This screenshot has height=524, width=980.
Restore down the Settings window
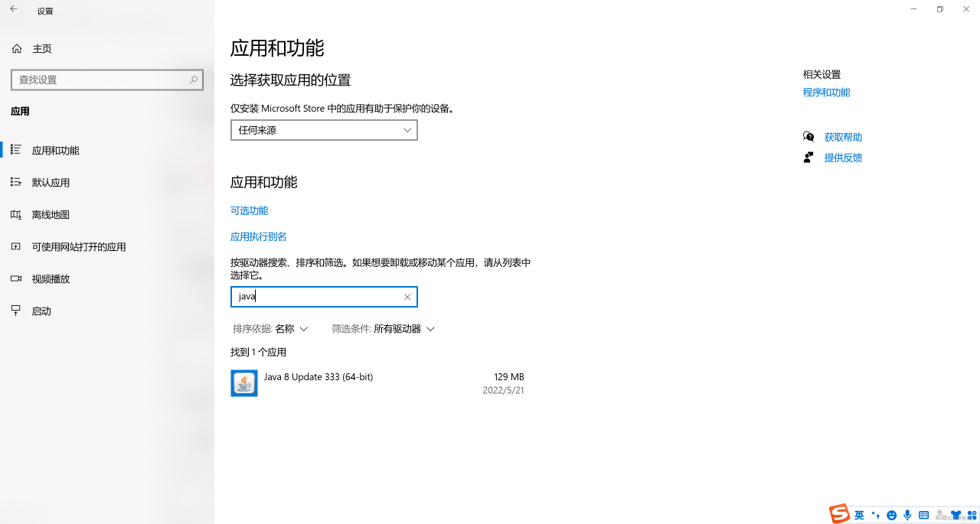tap(939, 9)
